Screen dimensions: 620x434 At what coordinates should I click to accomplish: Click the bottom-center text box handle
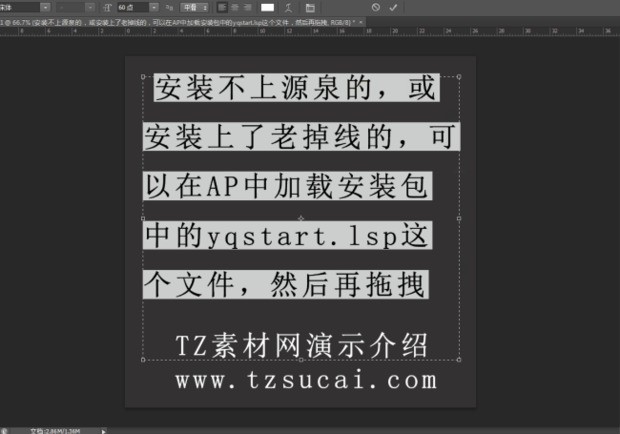(x=301, y=360)
